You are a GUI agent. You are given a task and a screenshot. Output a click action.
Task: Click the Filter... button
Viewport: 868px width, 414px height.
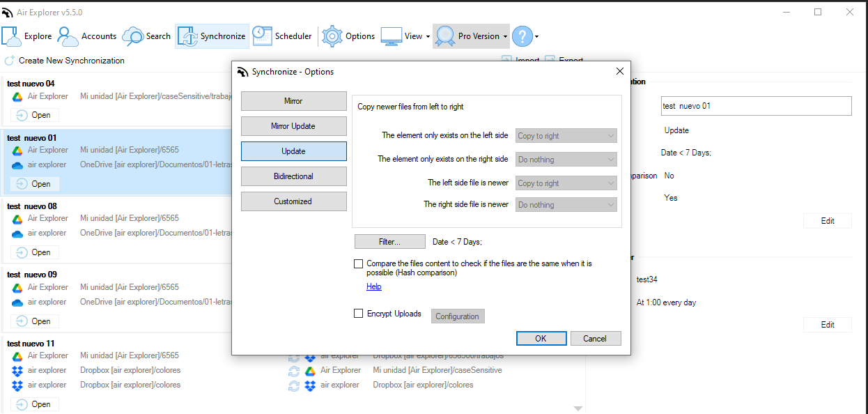point(389,242)
